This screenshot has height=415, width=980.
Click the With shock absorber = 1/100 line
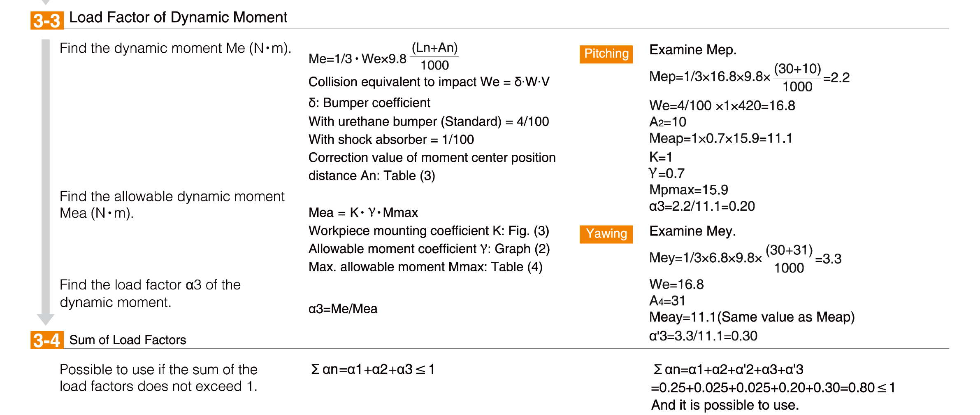391,140
